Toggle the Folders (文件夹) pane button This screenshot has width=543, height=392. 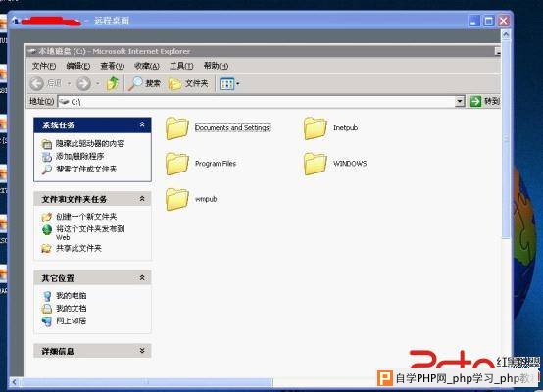tap(188, 83)
